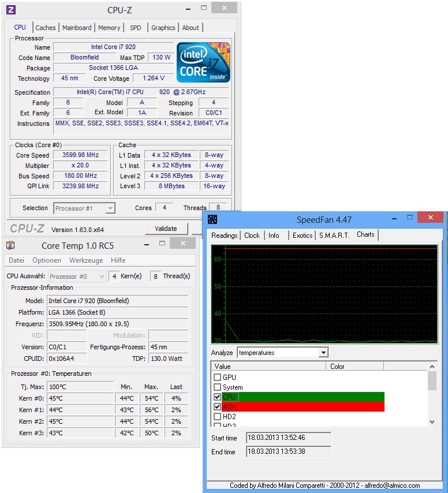Minimize the SpeedFan window

394,218
